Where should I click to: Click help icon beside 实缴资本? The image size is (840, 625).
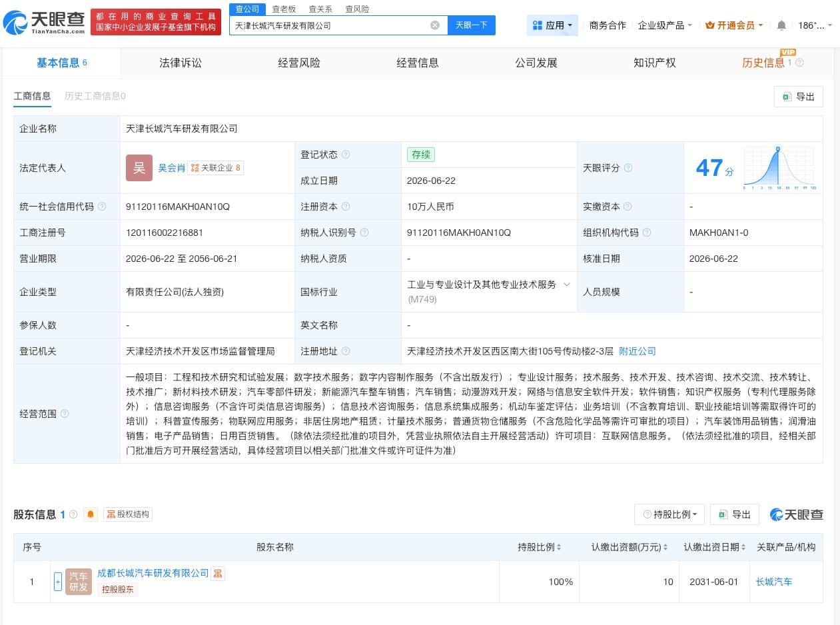click(628, 207)
